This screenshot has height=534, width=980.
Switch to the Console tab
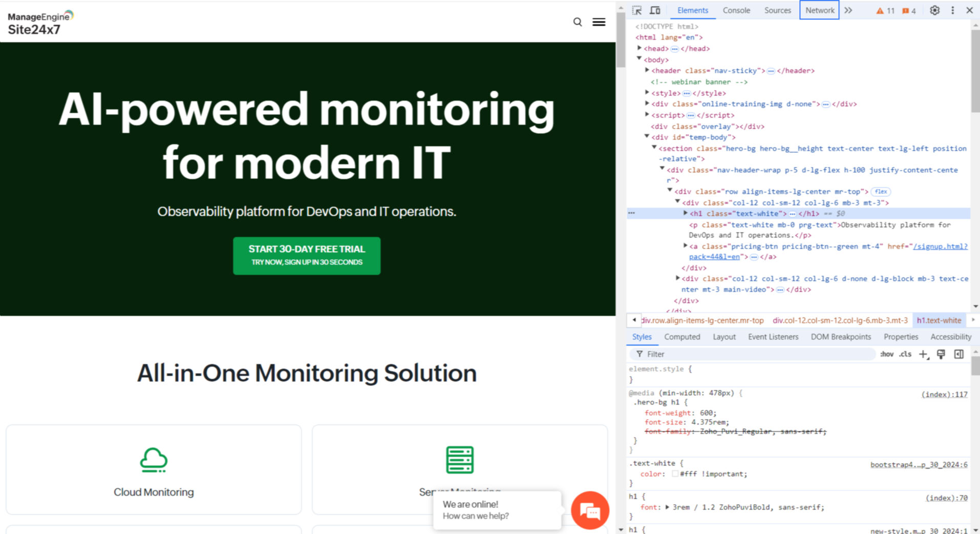point(736,10)
